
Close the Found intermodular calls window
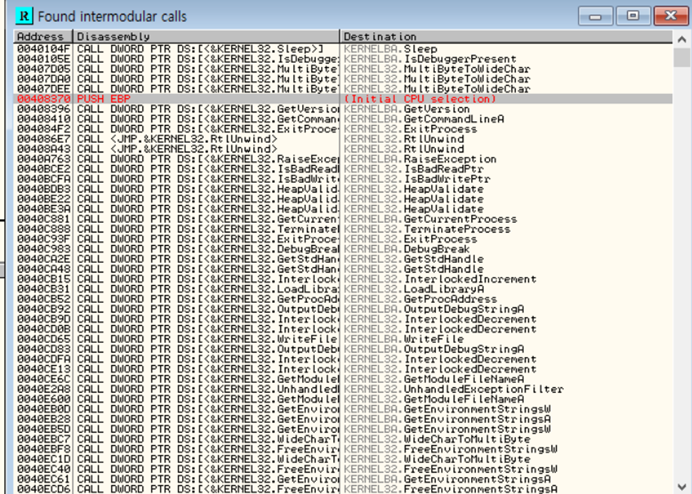click(x=671, y=16)
